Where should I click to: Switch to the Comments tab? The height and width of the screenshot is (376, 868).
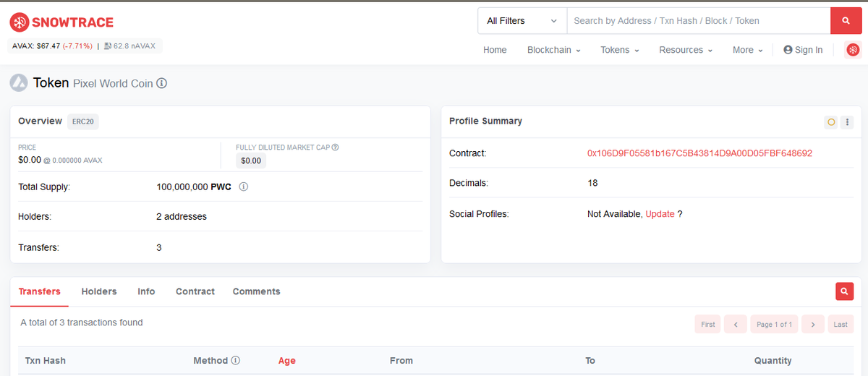(256, 291)
